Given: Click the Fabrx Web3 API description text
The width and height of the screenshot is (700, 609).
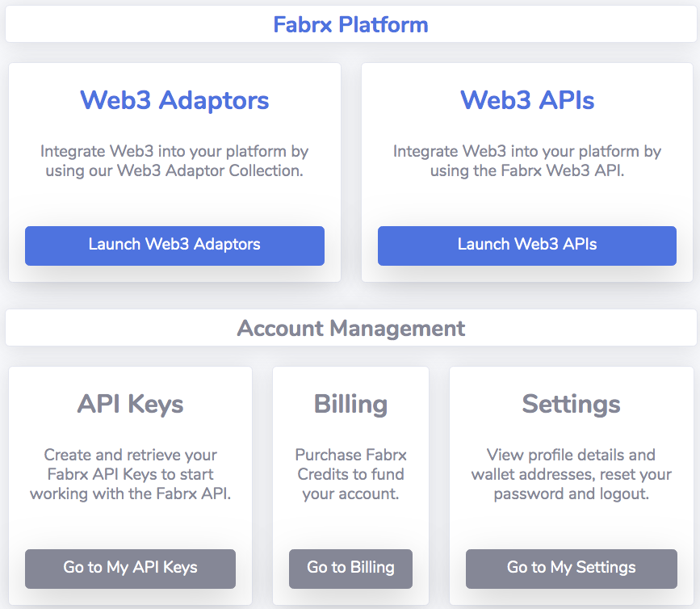Looking at the screenshot, I should coord(526,161).
